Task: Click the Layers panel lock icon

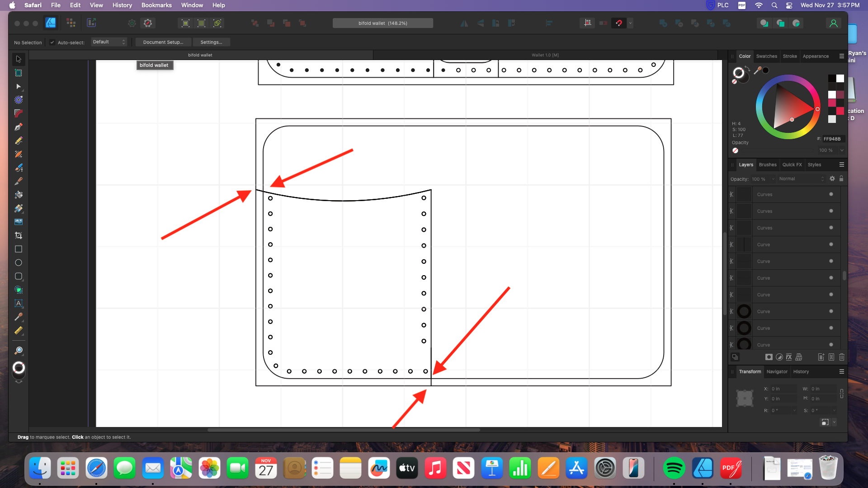Action: pos(841,178)
